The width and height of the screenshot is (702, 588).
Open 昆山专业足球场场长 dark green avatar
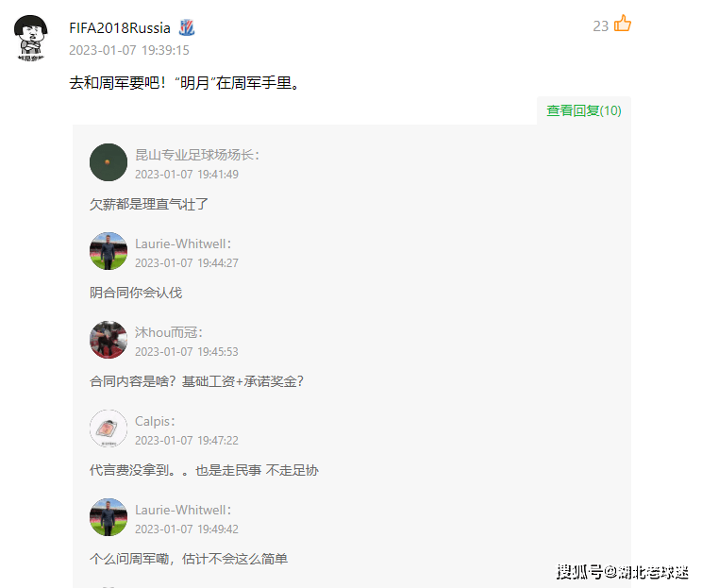tap(109, 162)
